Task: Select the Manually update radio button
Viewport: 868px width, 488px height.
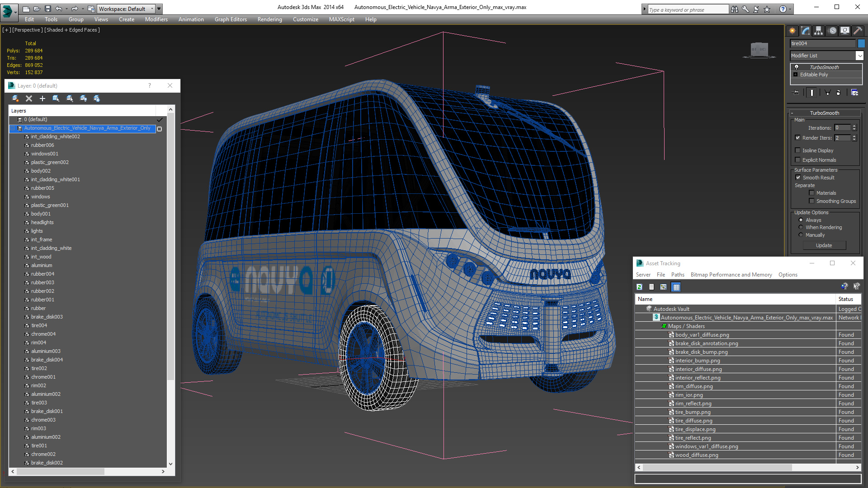Action: (801, 235)
